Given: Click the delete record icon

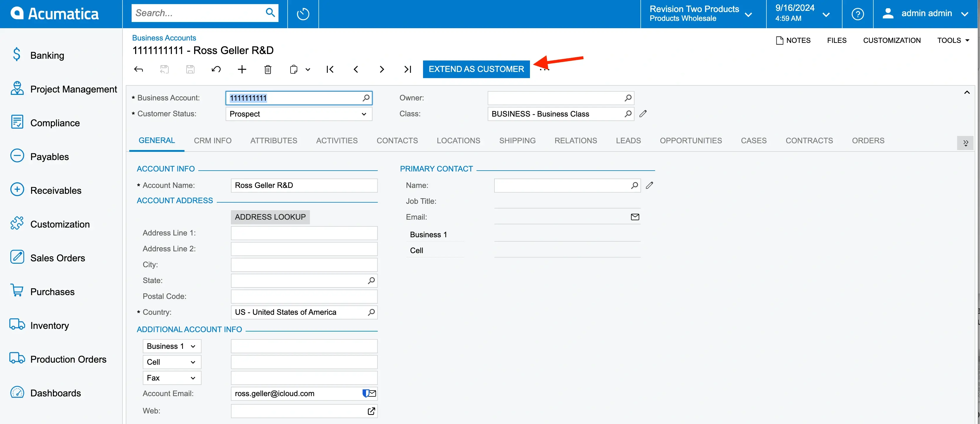Looking at the screenshot, I should click(x=269, y=69).
